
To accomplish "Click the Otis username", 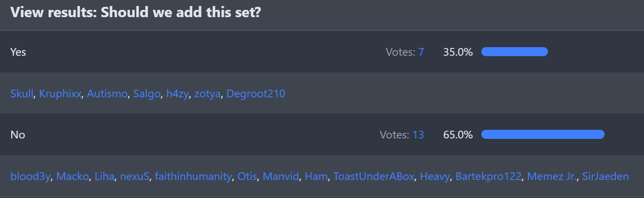I will tap(247, 176).
